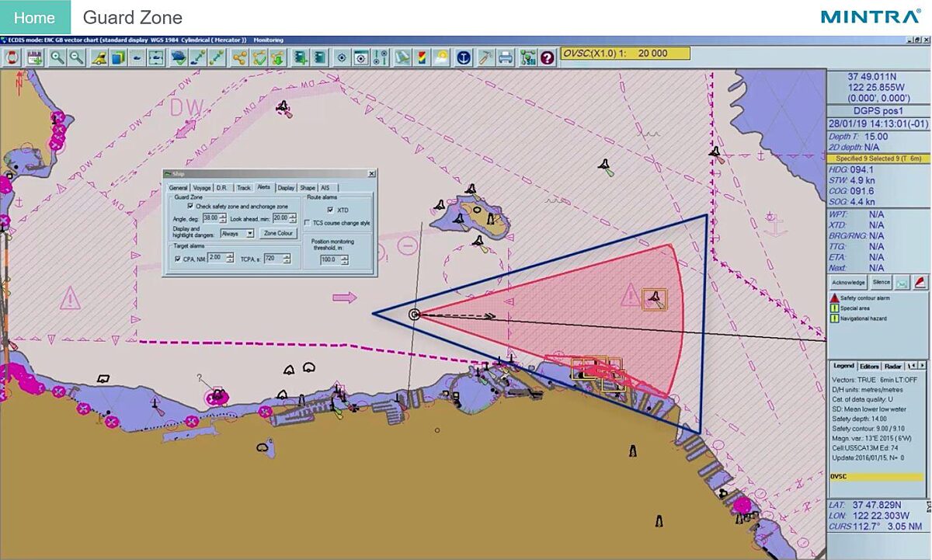Click the red flag alarm icon
The height and width of the screenshot is (560, 932).
click(x=919, y=283)
